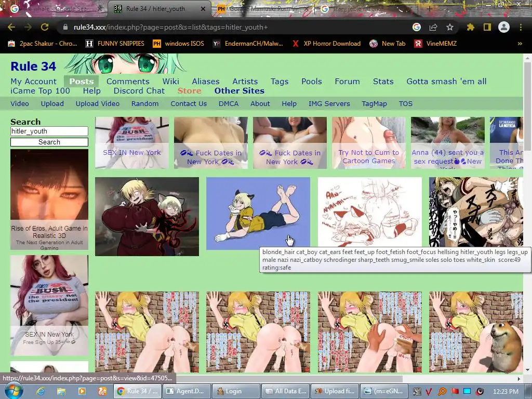Open the About link
Image resolution: width=532 pixels, height=399 pixels.
pos(260,104)
